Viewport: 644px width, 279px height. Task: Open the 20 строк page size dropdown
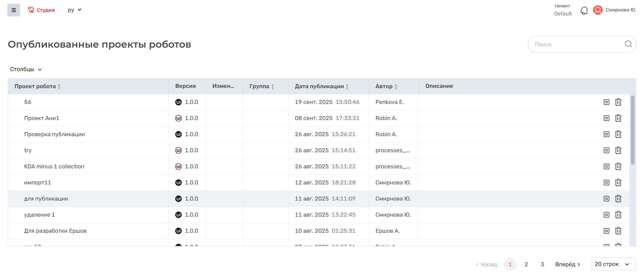coord(613,264)
